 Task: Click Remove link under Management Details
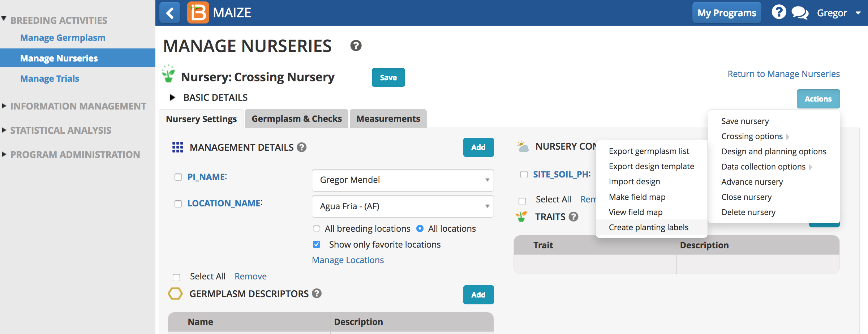pyautogui.click(x=250, y=276)
